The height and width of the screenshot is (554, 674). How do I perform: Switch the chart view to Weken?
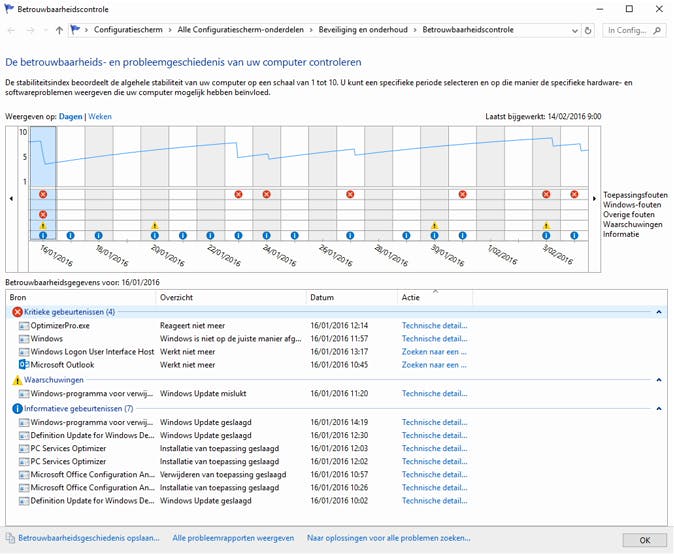(100, 116)
